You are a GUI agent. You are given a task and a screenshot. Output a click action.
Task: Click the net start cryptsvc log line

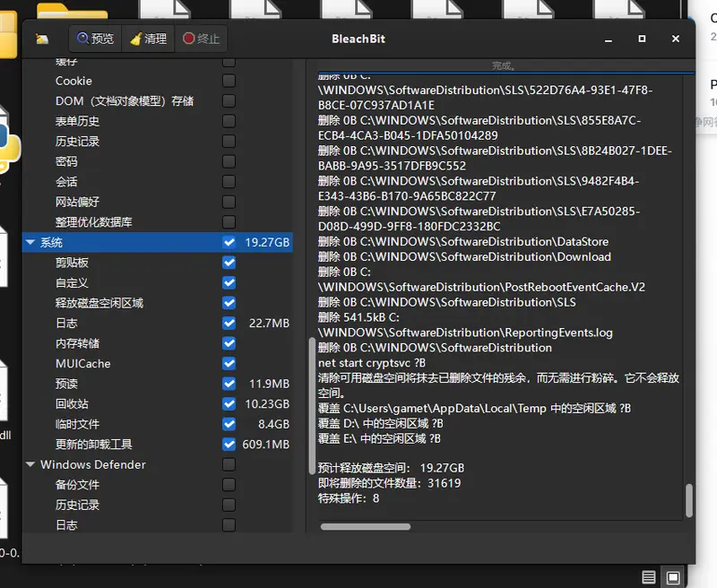[x=372, y=363]
